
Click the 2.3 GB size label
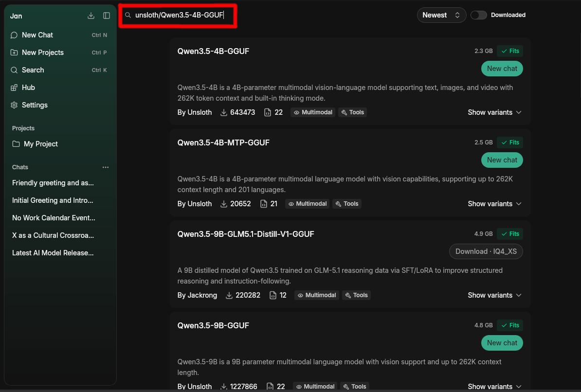tap(483, 51)
